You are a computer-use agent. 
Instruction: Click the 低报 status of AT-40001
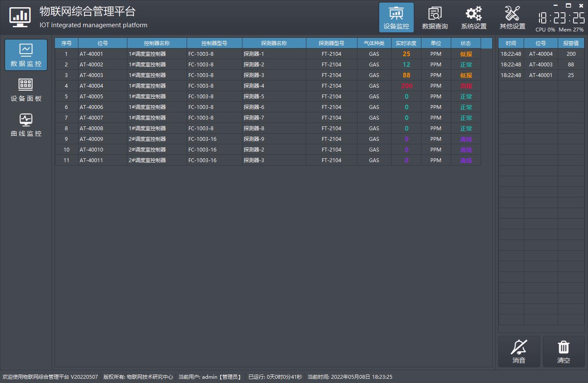[466, 54]
